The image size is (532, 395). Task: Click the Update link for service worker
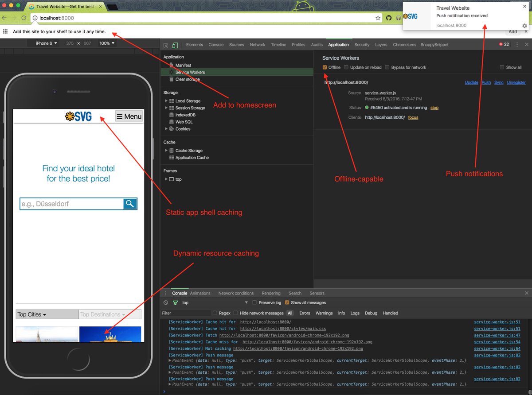point(471,82)
